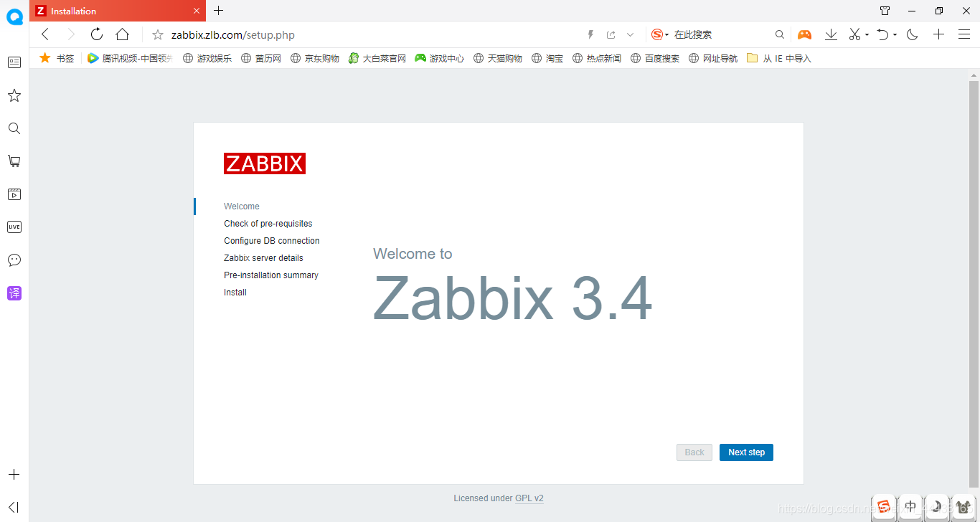Click the browser logo in sidebar
The width and height of the screenshot is (980, 522).
[x=14, y=17]
